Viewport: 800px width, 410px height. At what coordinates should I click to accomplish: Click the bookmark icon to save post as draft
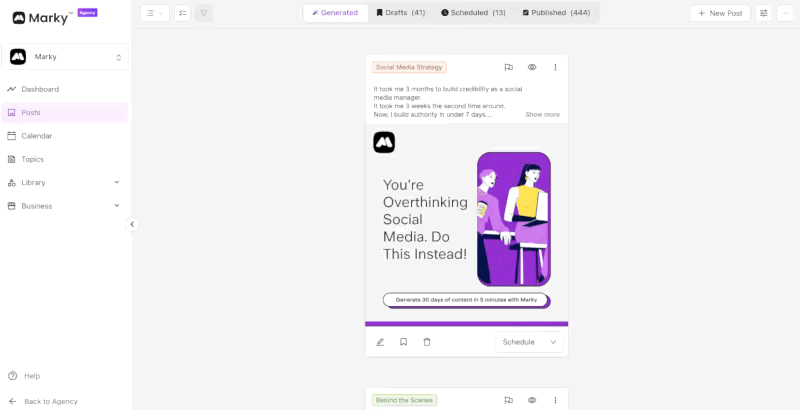tap(404, 342)
